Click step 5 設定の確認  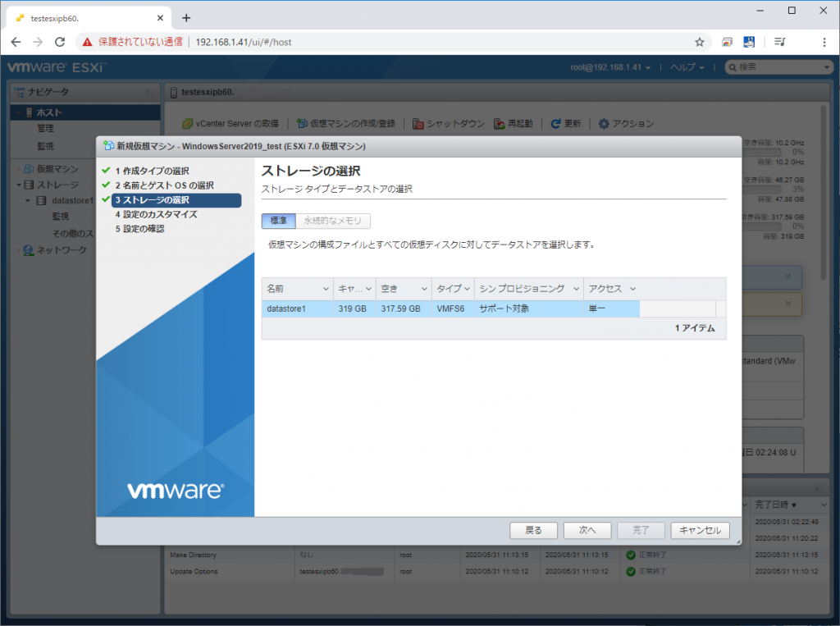click(139, 229)
